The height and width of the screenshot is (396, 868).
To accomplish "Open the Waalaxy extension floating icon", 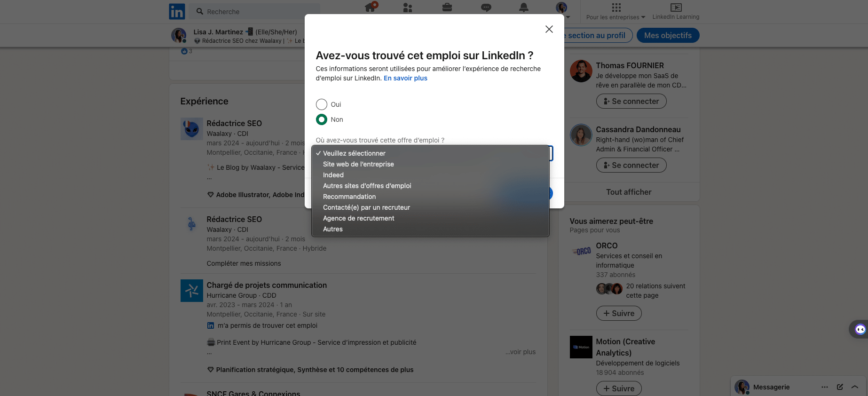I will coord(860,329).
